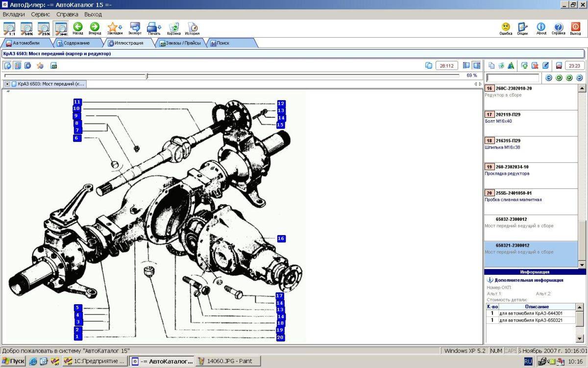Click callout number 11 on illustration
Screen dimensions: 588x368
coord(77,102)
